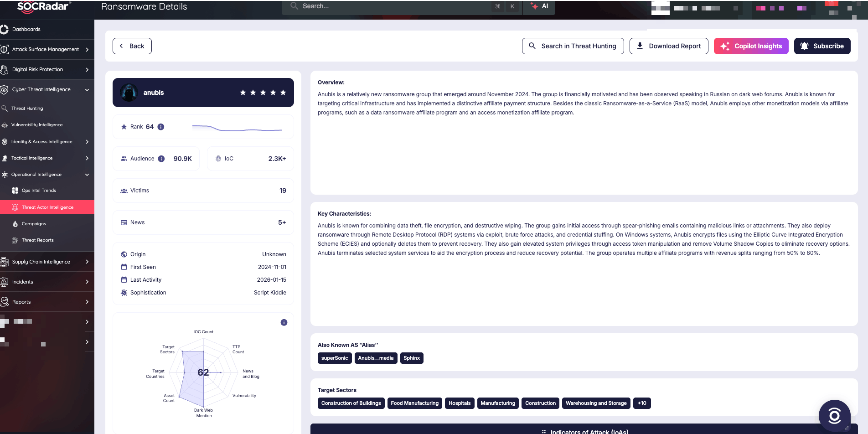Click the Ops Intel Trends grid icon
Screen dimensions: 868x434
pos(15,191)
